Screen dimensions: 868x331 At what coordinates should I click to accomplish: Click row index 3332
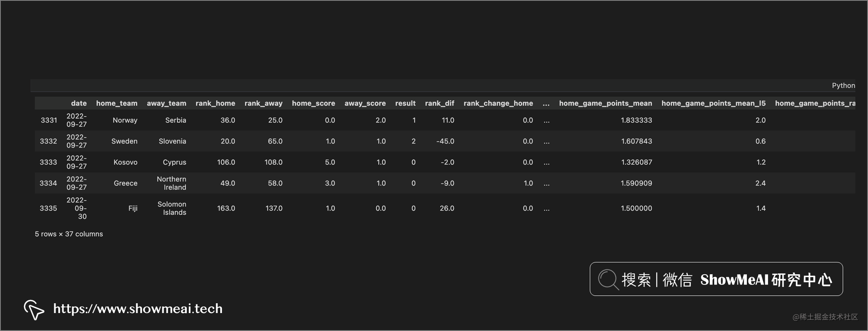49,141
